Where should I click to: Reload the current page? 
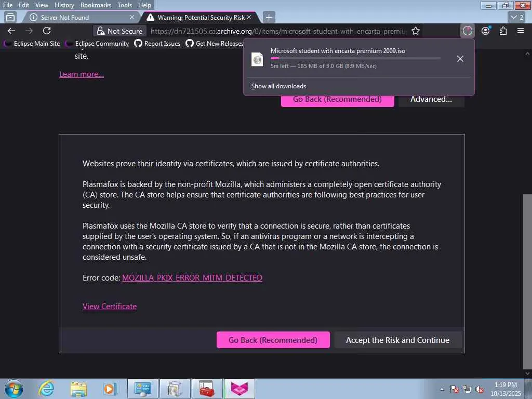[x=47, y=31]
